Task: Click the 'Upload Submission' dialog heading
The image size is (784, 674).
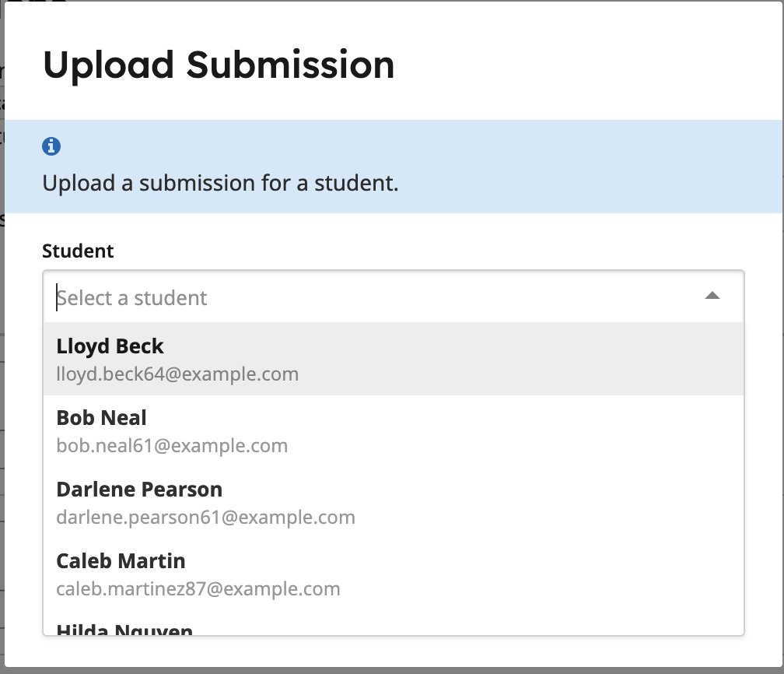Action: (219, 65)
